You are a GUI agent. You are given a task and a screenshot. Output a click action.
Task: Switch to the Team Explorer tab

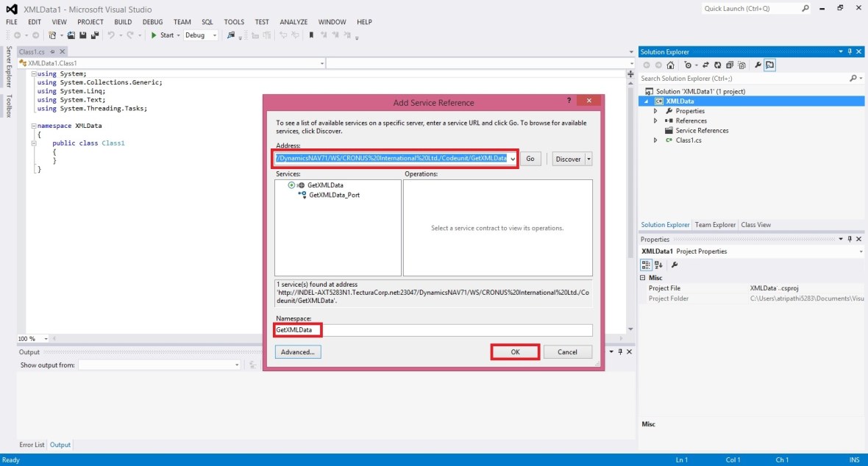(714, 225)
